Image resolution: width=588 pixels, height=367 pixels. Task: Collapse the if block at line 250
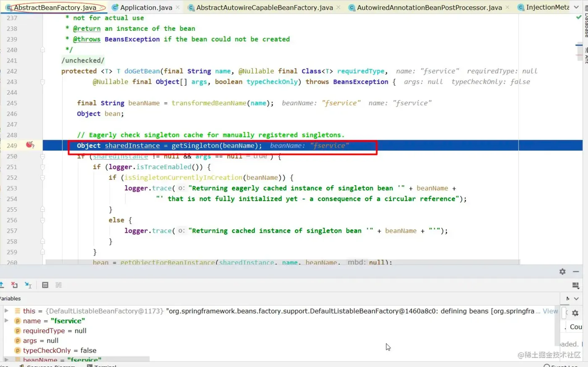pos(42,156)
